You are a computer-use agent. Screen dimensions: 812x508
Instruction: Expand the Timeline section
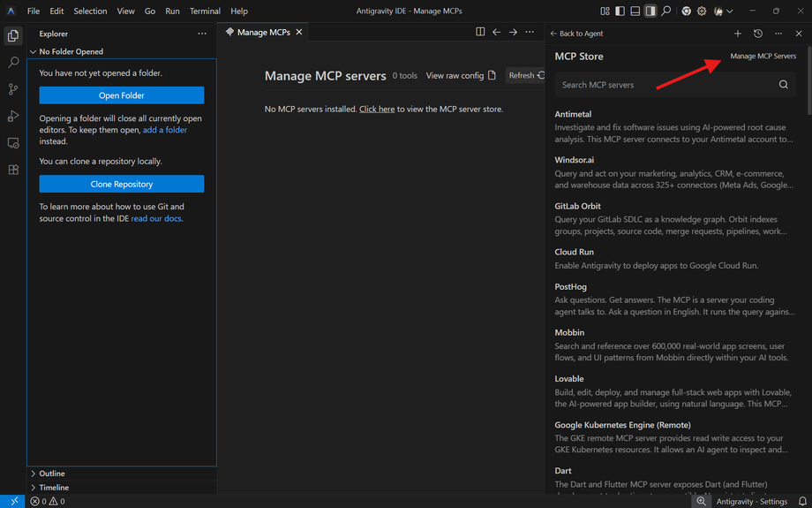[x=122, y=488]
